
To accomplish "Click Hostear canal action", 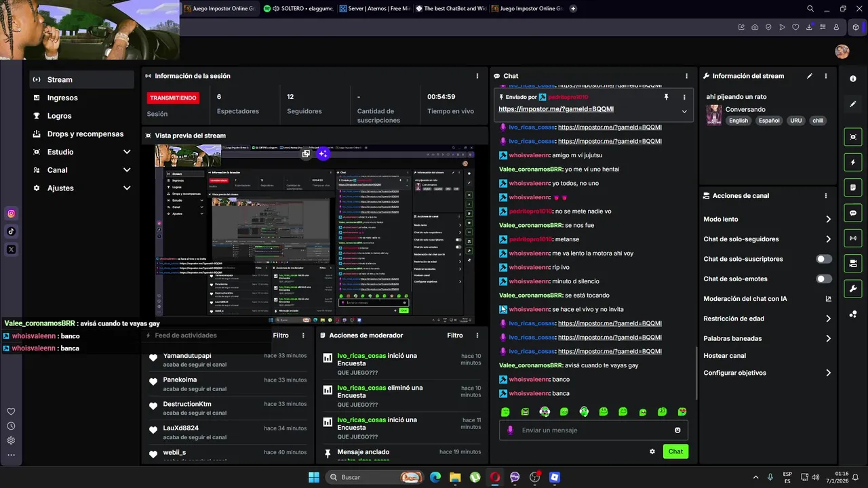I will coord(725,356).
